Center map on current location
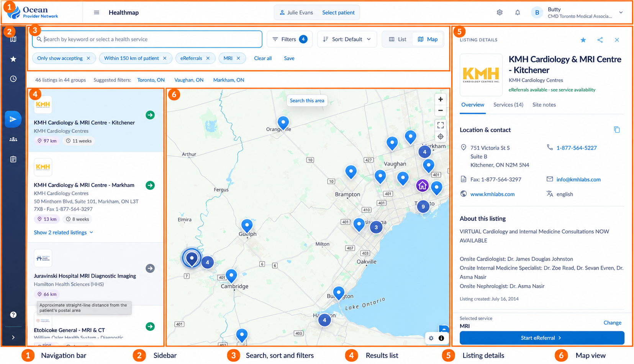 441,136
